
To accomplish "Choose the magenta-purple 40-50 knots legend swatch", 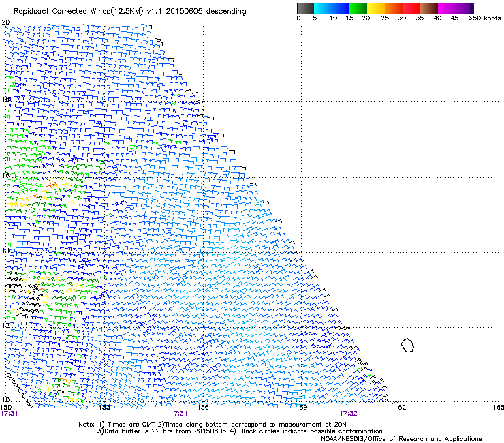I will pos(456,8).
